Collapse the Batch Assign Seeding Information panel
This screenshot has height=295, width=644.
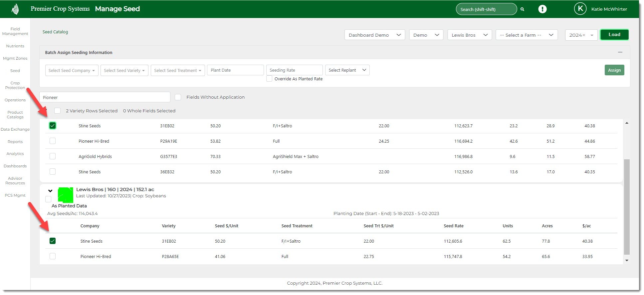click(620, 52)
